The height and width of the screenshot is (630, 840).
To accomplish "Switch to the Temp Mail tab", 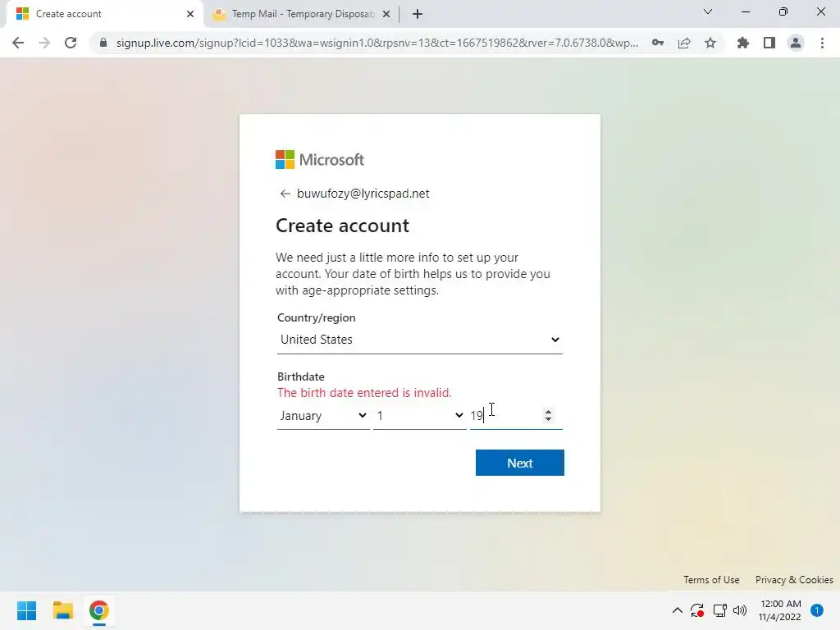I will 301,14.
